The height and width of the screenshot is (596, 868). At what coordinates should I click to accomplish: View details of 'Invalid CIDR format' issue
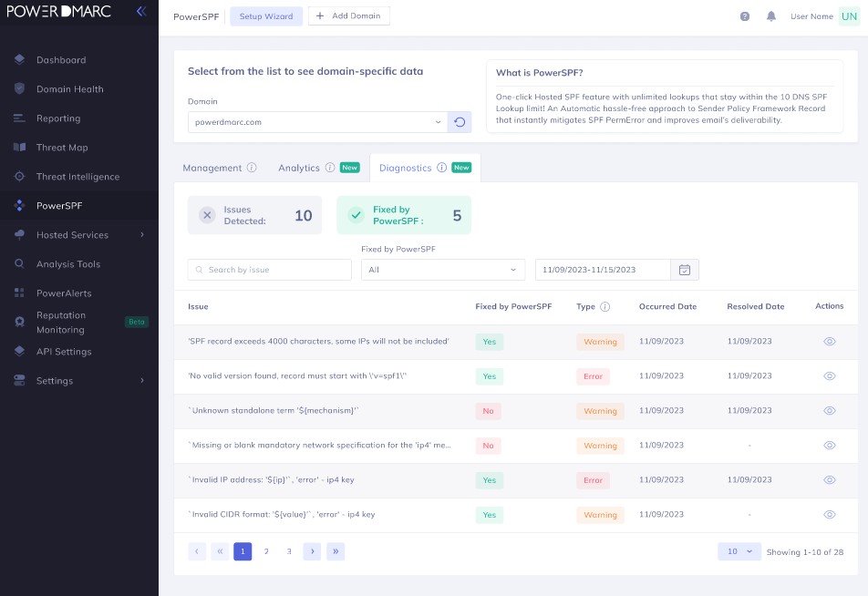tap(830, 515)
